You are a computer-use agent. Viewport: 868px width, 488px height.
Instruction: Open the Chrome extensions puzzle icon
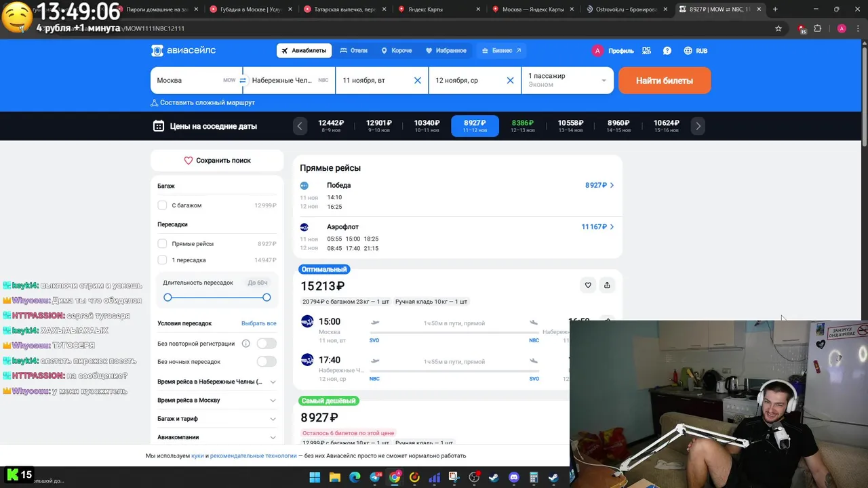click(x=818, y=28)
